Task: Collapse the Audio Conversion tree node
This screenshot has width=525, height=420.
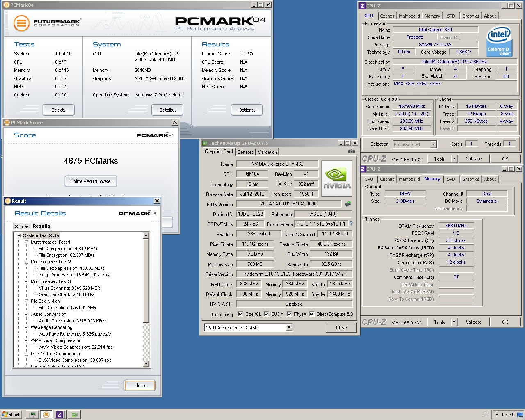Action: pyautogui.click(x=26, y=314)
